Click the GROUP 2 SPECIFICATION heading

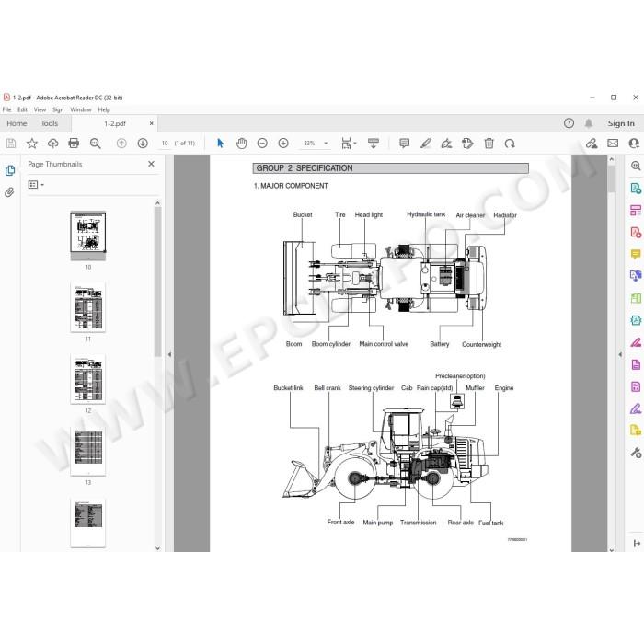305,168
